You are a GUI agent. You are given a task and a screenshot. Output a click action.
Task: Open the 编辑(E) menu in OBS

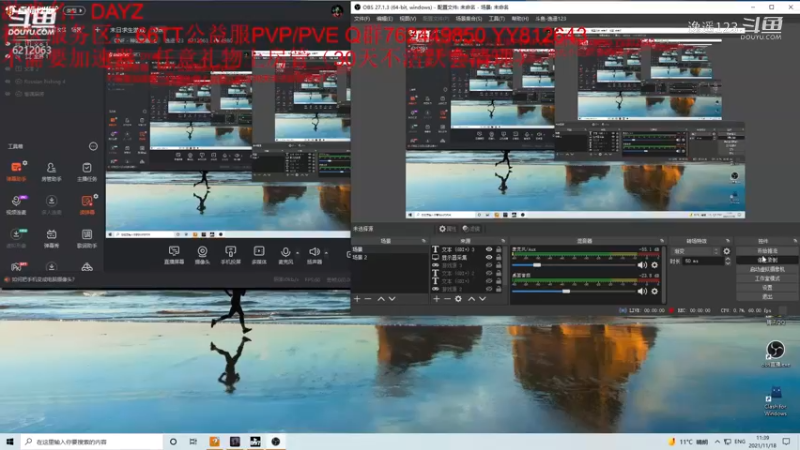[x=384, y=19]
